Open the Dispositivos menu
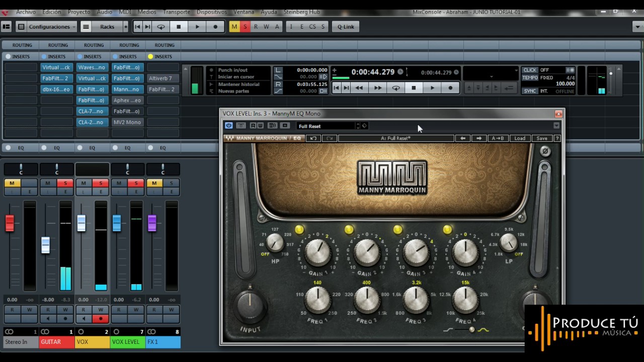644x362 pixels. point(212,12)
